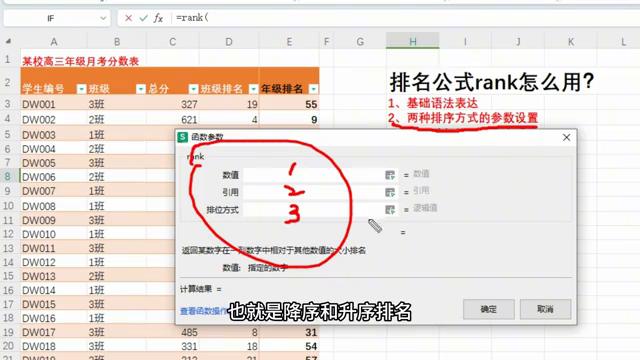Click total score cell 485
Image resolution: width=640 pixels, height=360 pixels.
(x=173, y=332)
